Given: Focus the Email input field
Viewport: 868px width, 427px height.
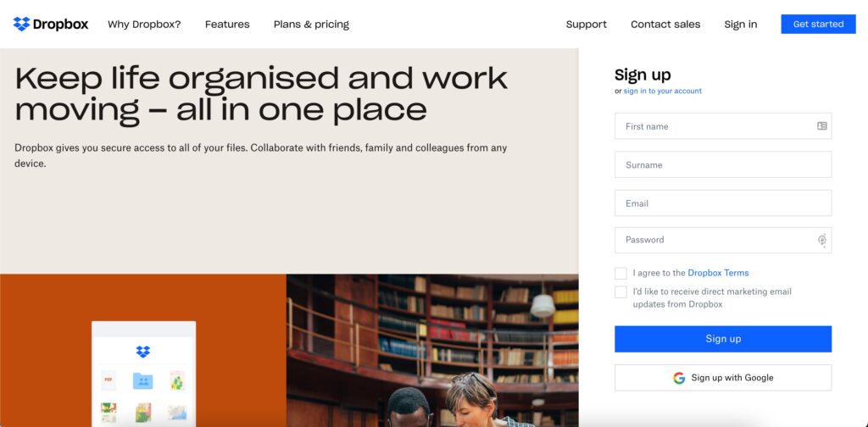Looking at the screenshot, I should pos(723,203).
